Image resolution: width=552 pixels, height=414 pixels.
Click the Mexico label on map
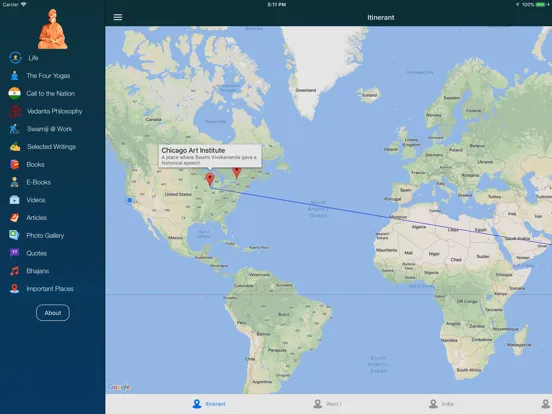[175, 238]
